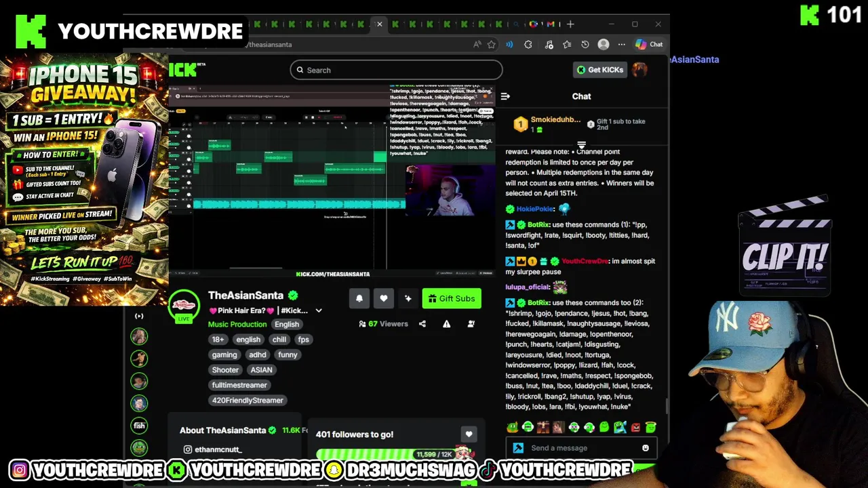Click the lulupa_oficial username in chat

(x=528, y=287)
